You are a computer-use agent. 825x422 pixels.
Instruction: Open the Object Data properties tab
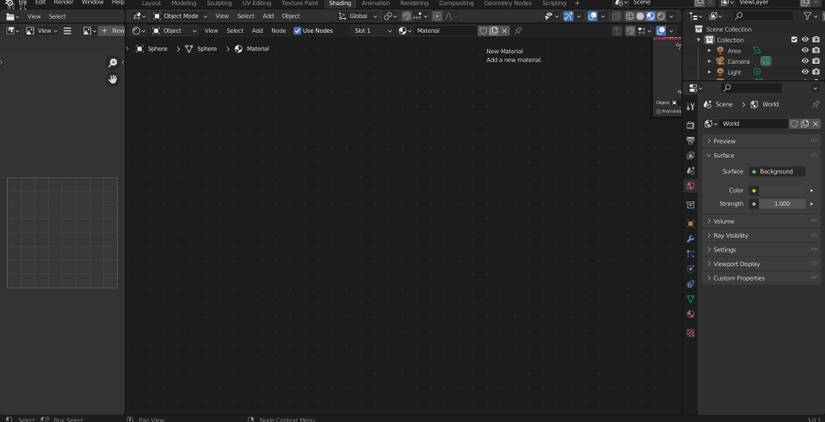click(x=690, y=299)
